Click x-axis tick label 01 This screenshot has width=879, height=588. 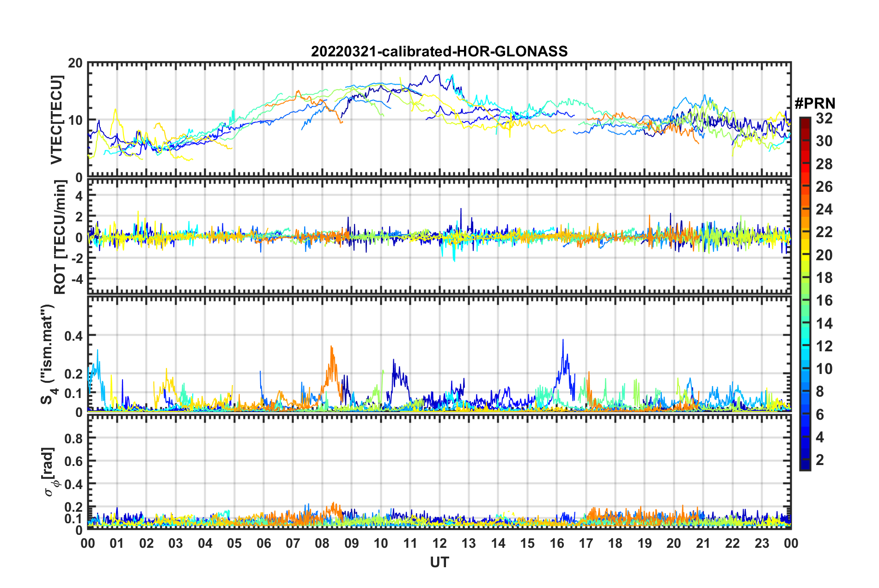[117, 543]
